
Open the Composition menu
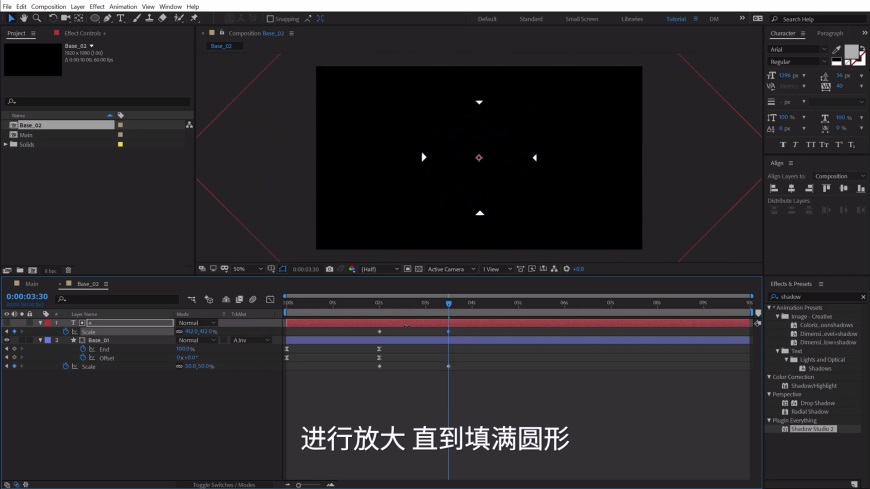pyautogui.click(x=48, y=7)
